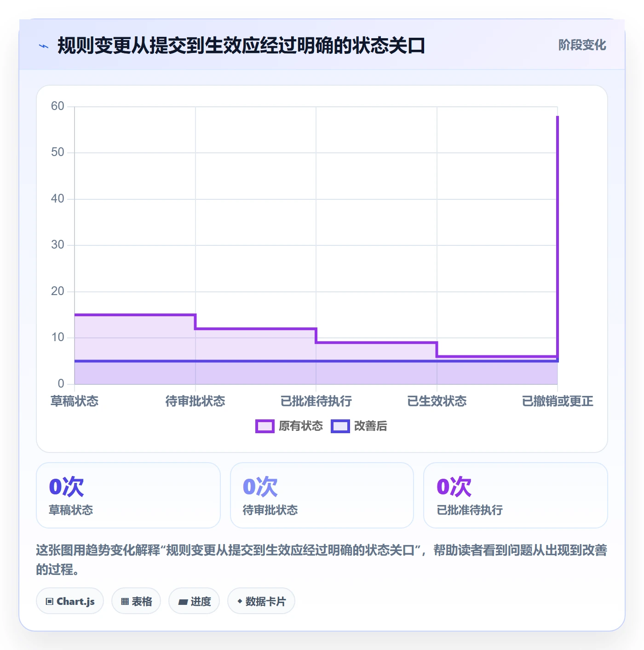
Task: Click the 表格 chip's grid icon
Action: tap(125, 601)
